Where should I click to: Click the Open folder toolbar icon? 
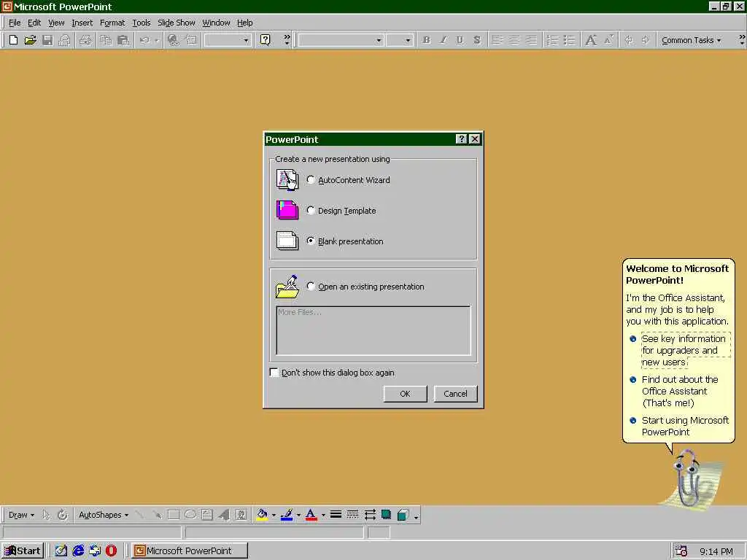(x=30, y=40)
